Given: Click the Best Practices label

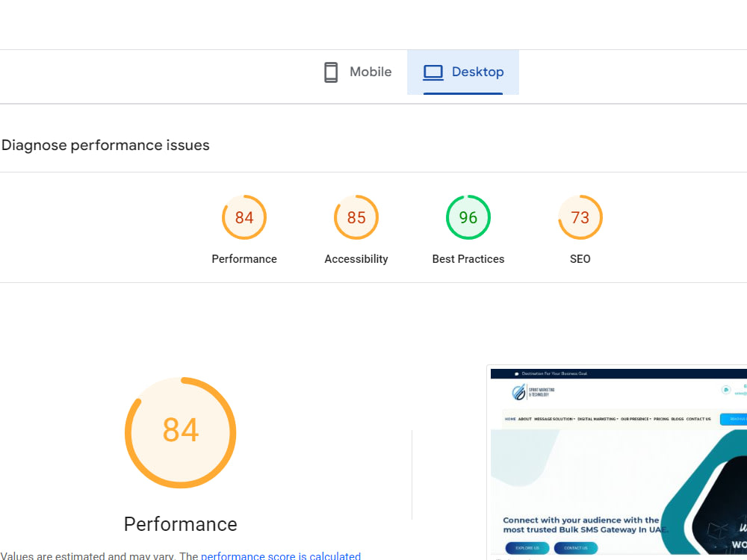Looking at the screenshot, I should coord(468,259).
